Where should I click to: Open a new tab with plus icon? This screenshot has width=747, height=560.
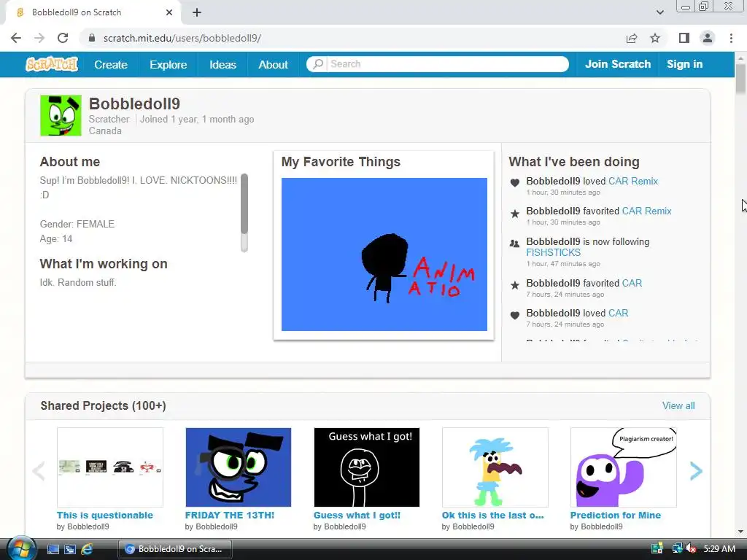(x=197, y=12)
